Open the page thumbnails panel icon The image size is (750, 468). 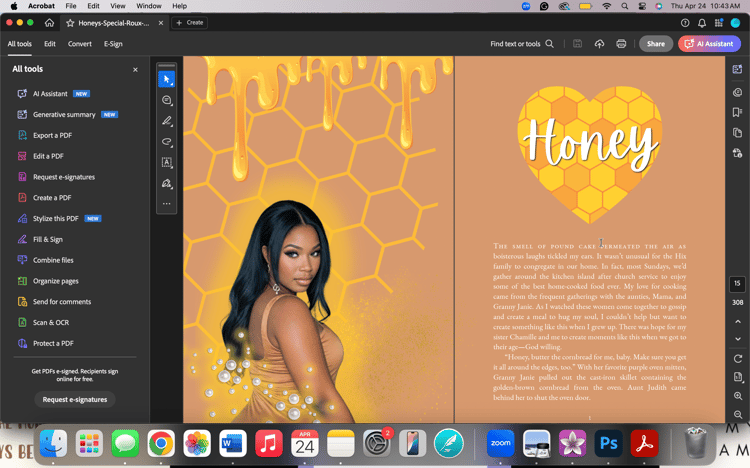[x=737, y=133]
